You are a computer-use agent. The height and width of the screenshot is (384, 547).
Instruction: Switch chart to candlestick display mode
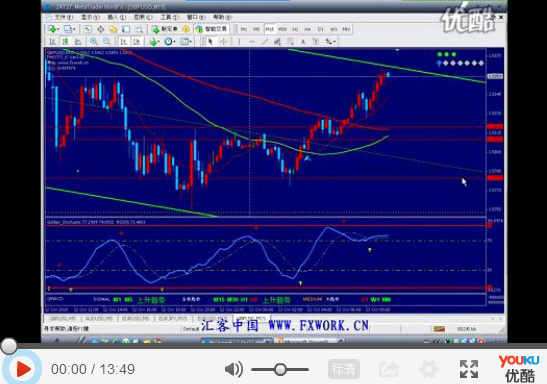65,42
